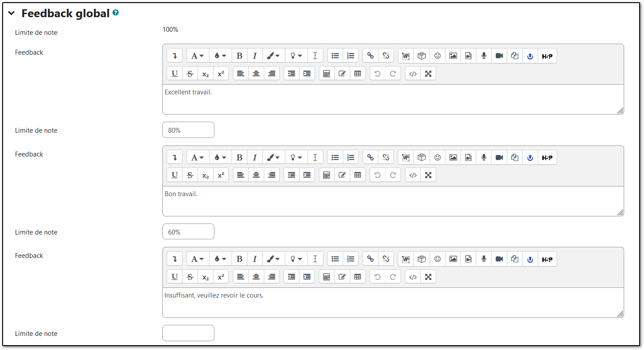Click the empty Limite de note field
Image resolution: width=644 pixels, height=350 pixels.
pyautogui.click(x=188, y=333)
